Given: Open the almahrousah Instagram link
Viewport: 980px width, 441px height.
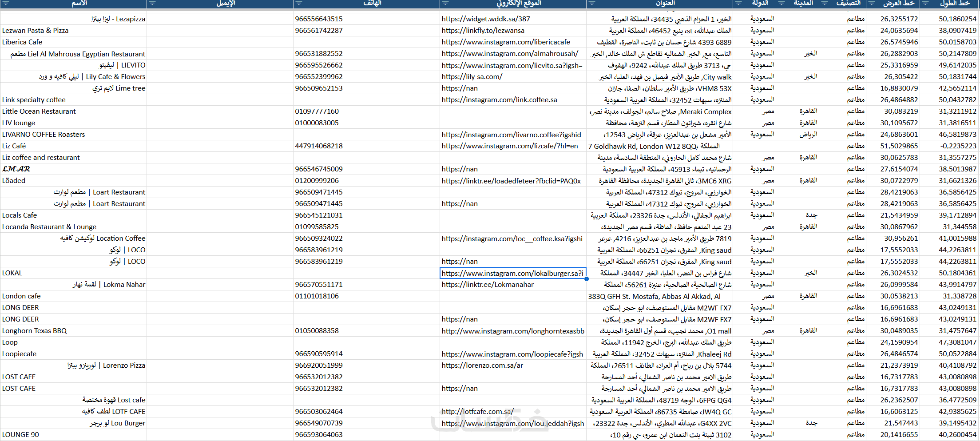Looking at the screenshot, I should (510, 54).
